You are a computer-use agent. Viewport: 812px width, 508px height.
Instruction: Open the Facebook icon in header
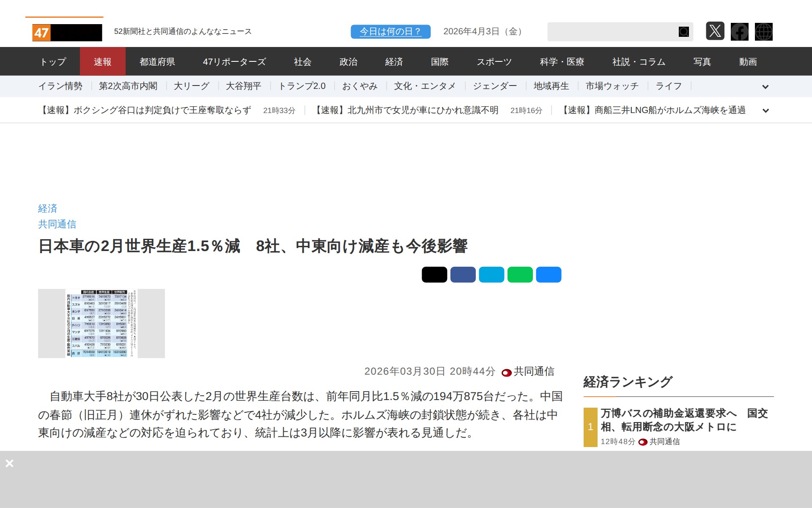click(739, 31)
